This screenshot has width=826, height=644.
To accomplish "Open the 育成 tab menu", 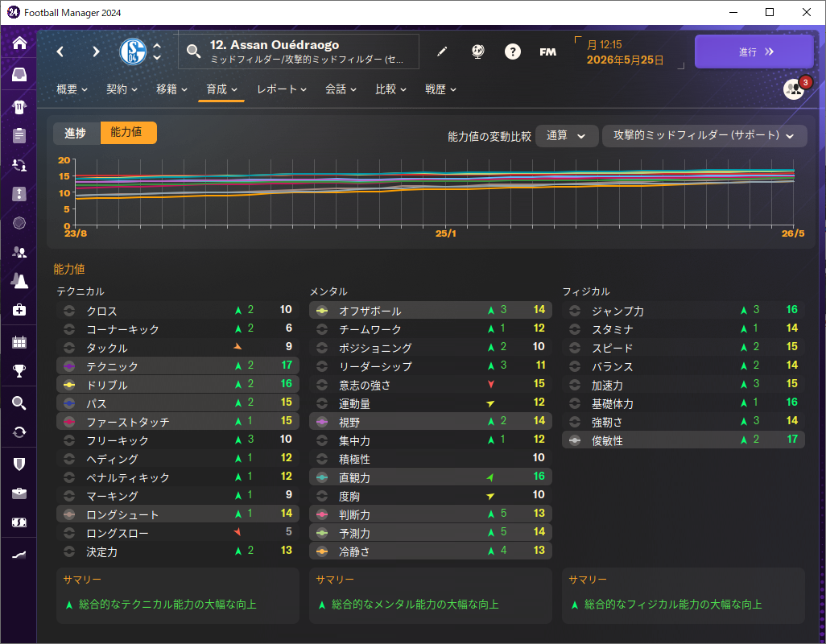I will coord(221,89).
